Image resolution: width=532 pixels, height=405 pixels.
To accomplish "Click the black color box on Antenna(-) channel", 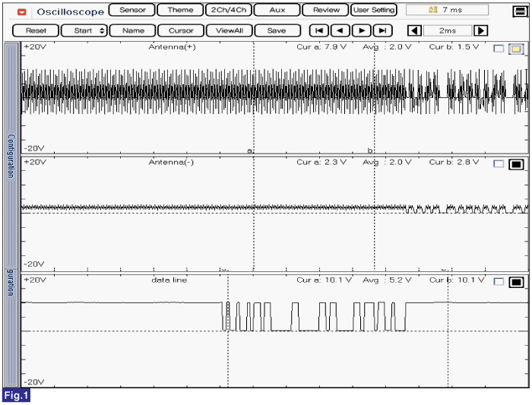I will [516, 165].
